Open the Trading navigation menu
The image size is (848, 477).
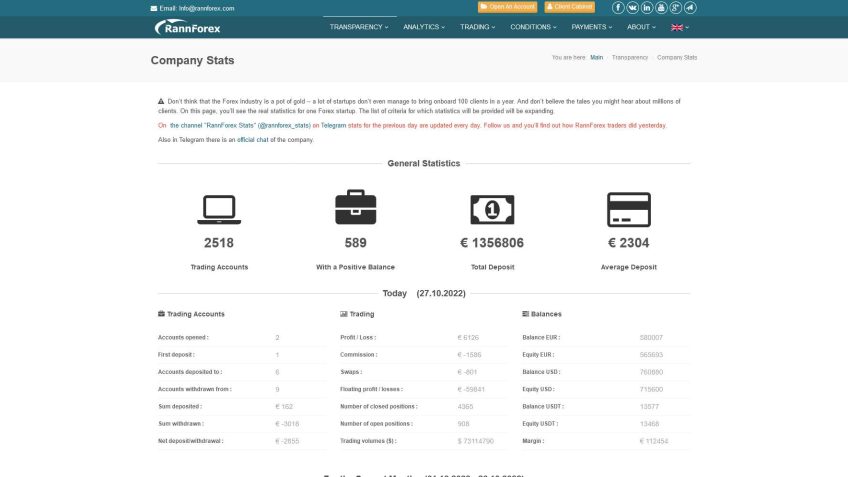click(477, 27)
